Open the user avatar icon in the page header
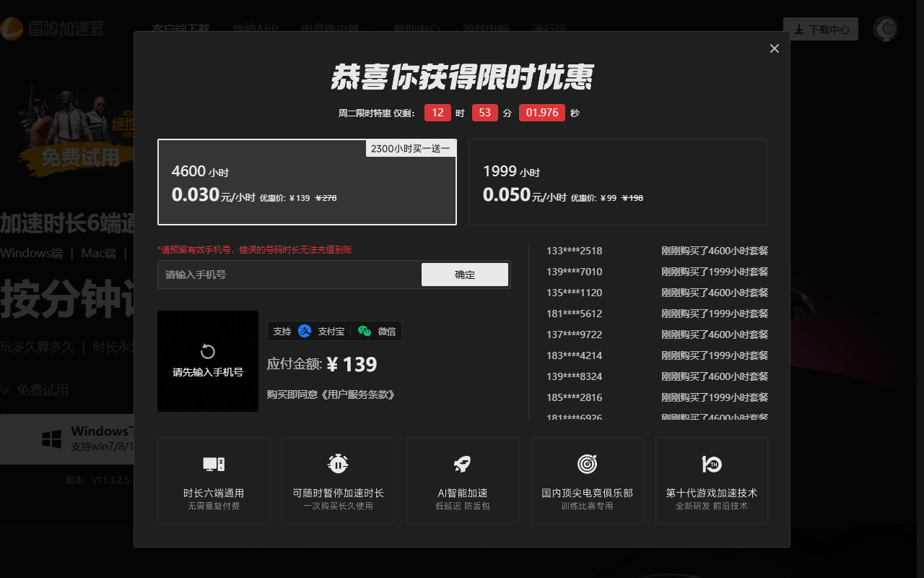This screenshot has height=578, width=924. [x=885, y=30]
